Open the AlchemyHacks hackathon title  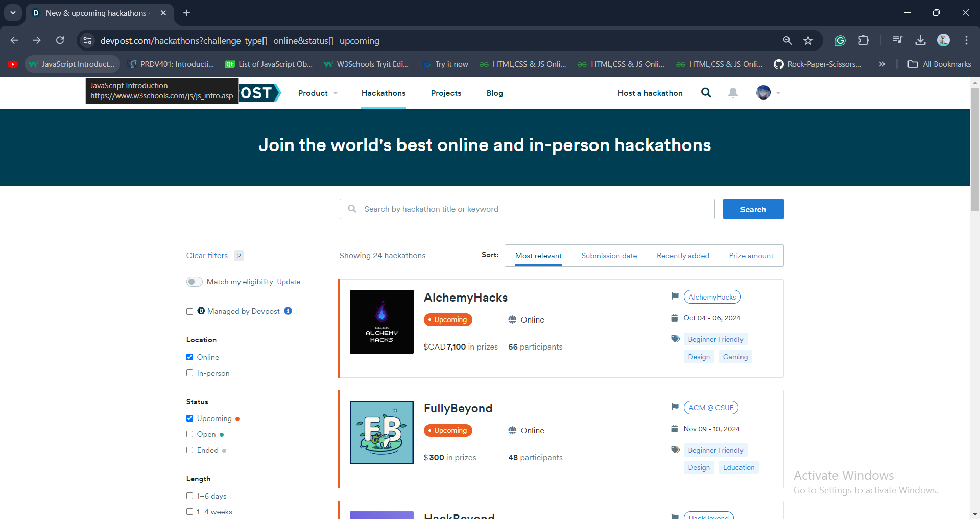click(x=466, y=298)
